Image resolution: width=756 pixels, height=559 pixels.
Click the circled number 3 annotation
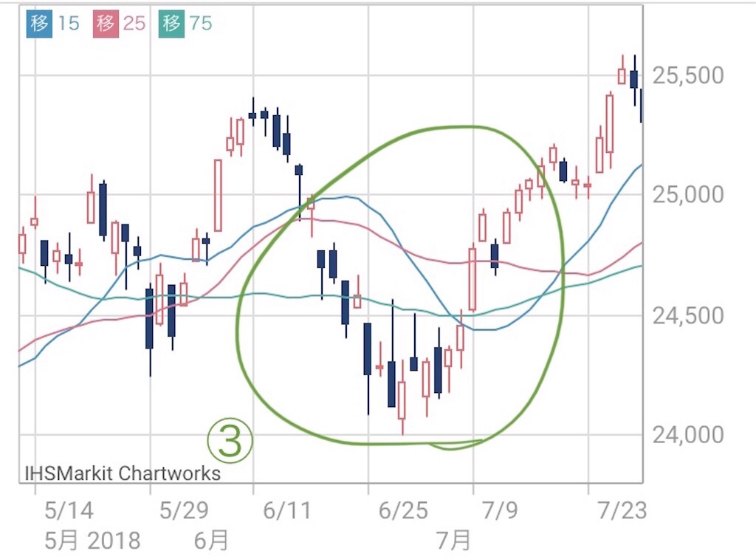230,442
